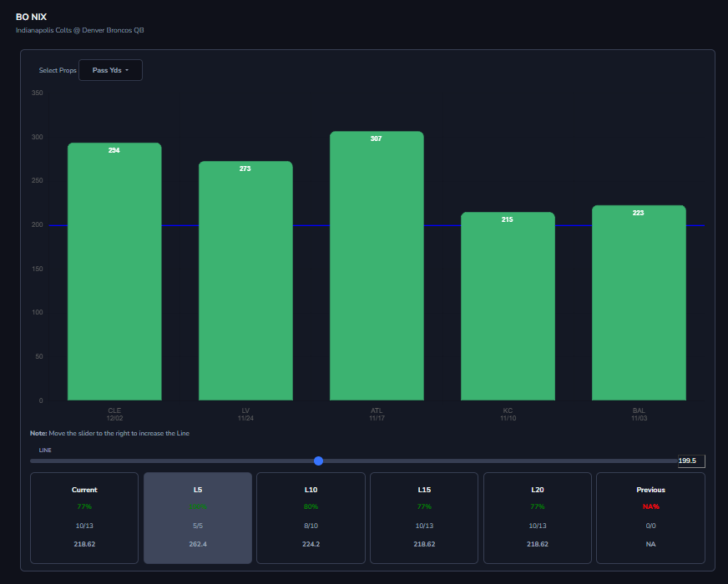Image resolution: width=728 pixels, height=584 pixels.
Task: Click the Select Props label
Action: 58,70
